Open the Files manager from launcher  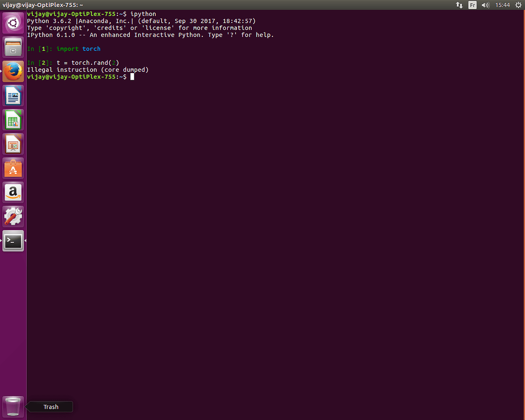pos(13,47)
